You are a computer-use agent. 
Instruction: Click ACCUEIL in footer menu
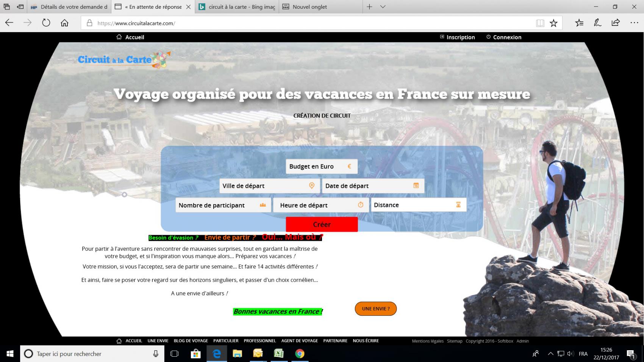[134, 341]
